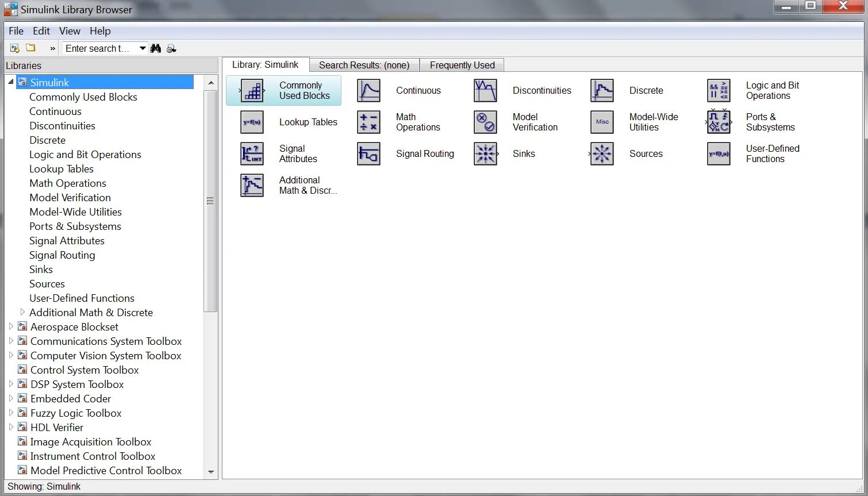Click the search term input field
Image resolution: width=868 pixels, height=496 pixels.
coord(101,48)
